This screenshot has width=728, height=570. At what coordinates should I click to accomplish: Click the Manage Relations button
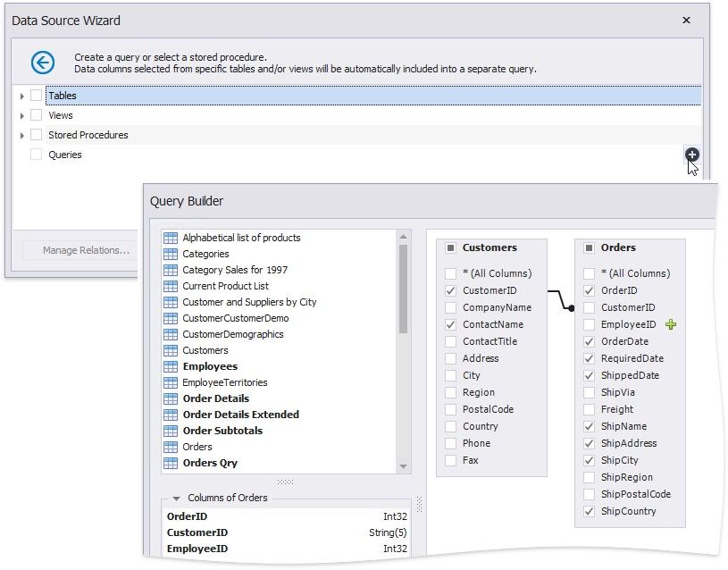[86, 250]
